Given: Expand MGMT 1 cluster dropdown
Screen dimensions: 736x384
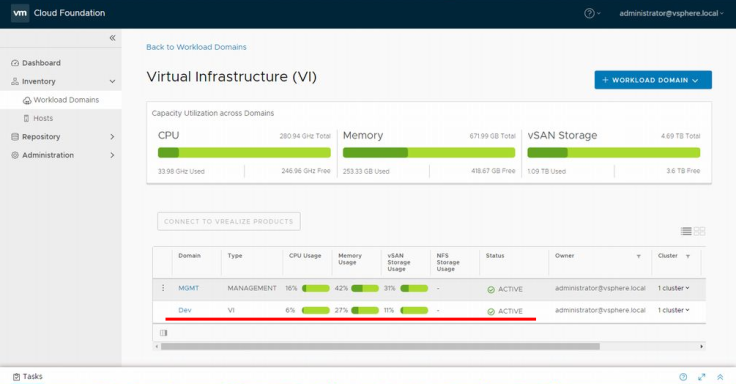Looking at the screenshot, I should point(674,288).
